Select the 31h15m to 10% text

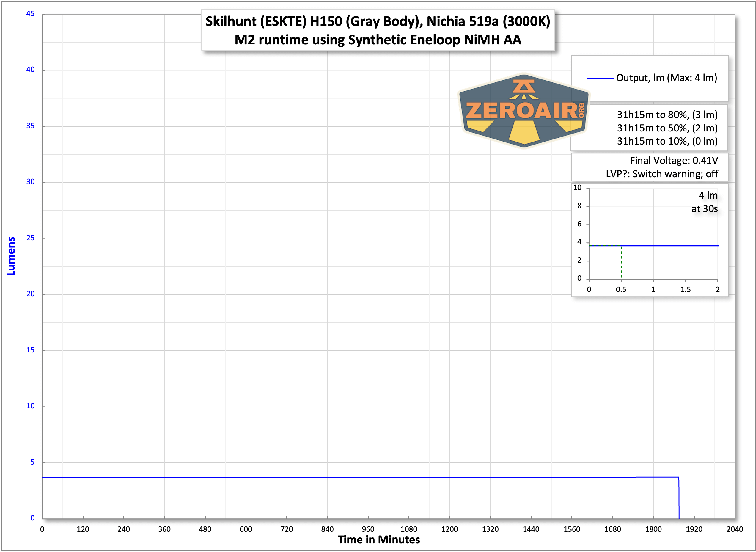coord(667,141)
